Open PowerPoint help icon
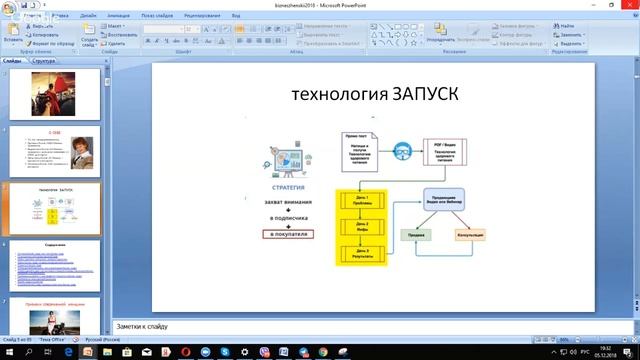Image resolution: width=640 pixels, height=360 pixels. pos(636,16)
